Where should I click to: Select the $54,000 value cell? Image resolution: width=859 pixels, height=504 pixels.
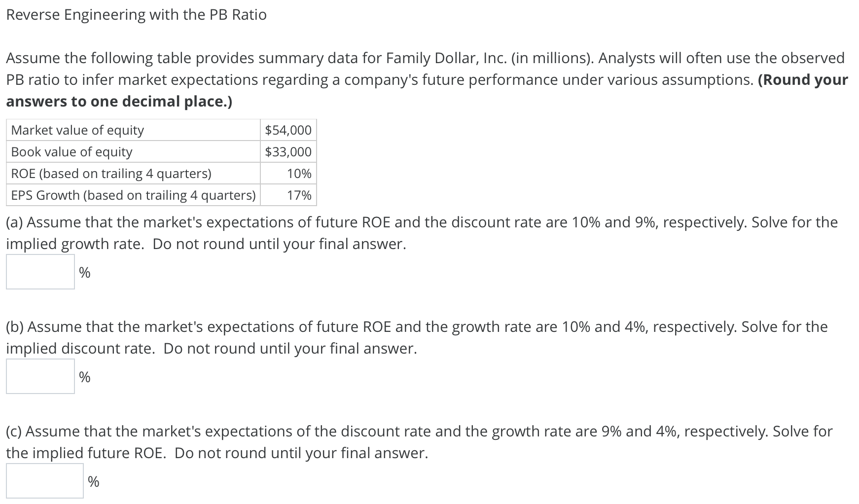(x=287, y=130)
